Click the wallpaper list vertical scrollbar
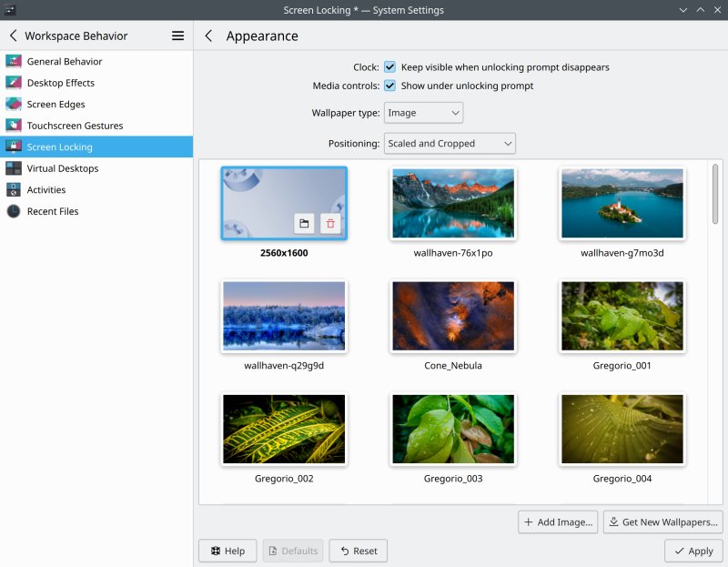Screen dimensions: 728x567 tap(715, 193)
